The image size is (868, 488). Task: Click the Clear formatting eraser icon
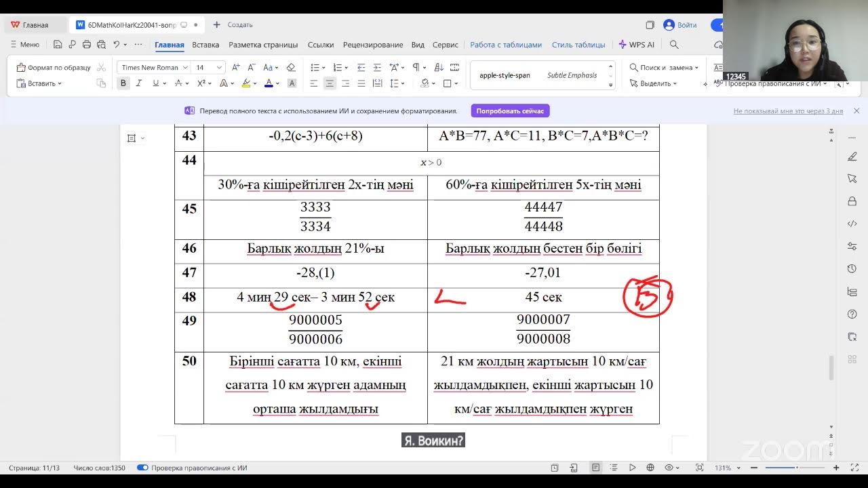pyautogui.click(x=291, y=68)
